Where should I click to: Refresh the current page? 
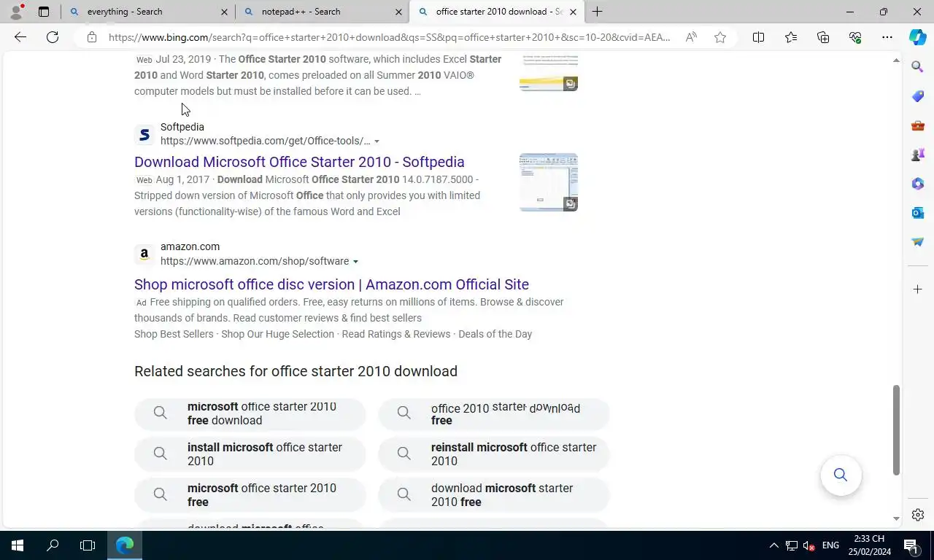53,37
